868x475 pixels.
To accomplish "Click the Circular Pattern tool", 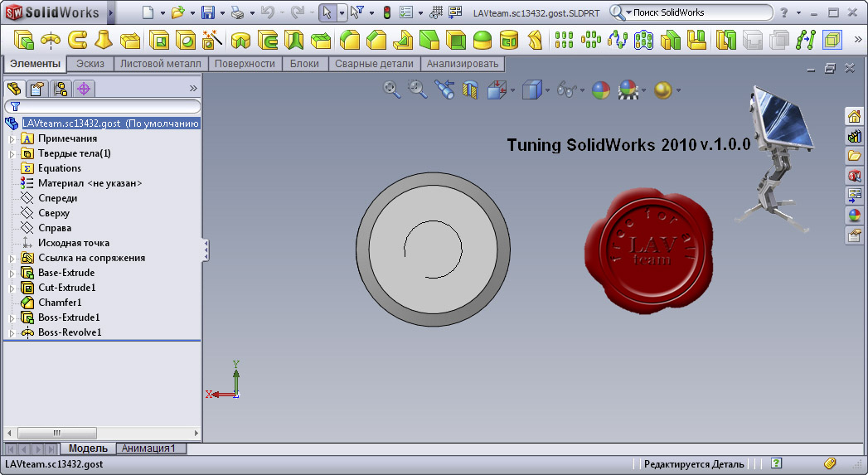I will [x=590, y=40].
